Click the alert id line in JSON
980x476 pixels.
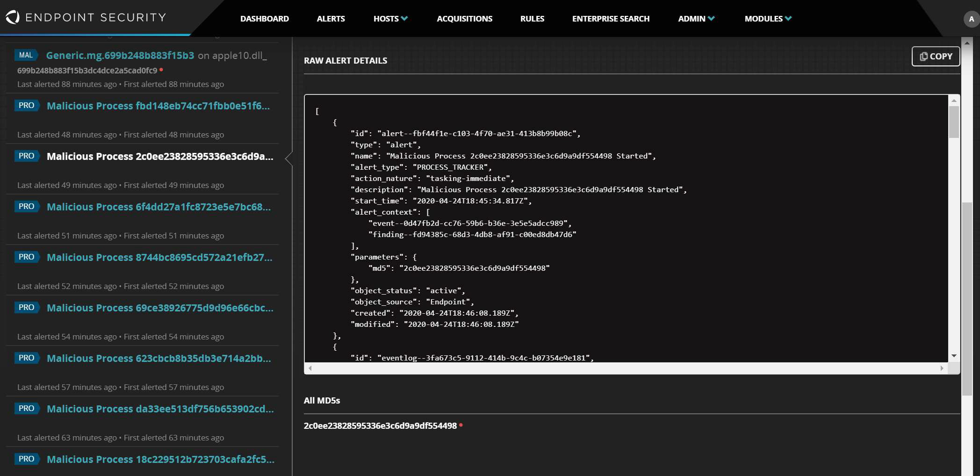click(465, 134)
